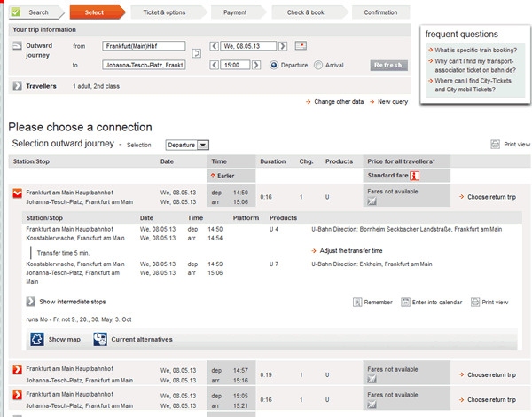Go to the Search step tab
The height and width of the screenshot is (417, 532).
pos(34,12)
